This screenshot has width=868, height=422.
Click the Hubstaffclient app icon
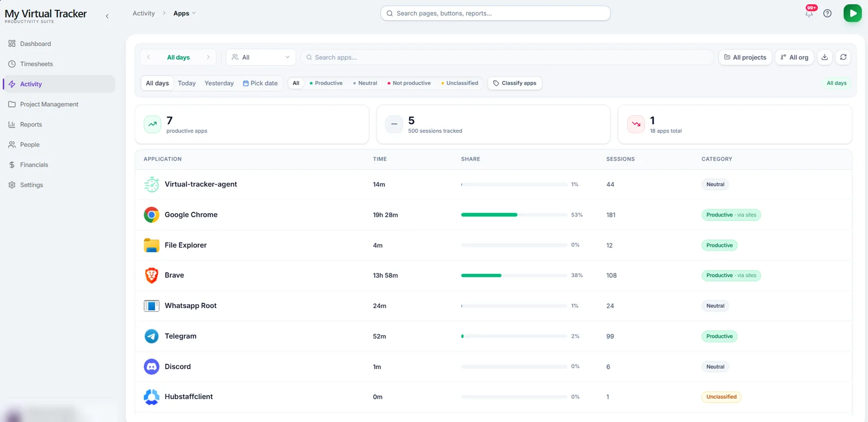(151, 397)
